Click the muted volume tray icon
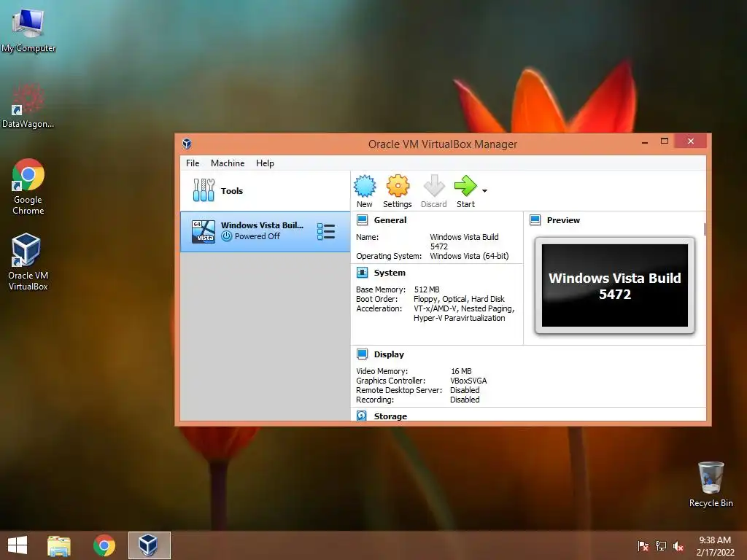 pyautogui.click(x=678, y=545)
